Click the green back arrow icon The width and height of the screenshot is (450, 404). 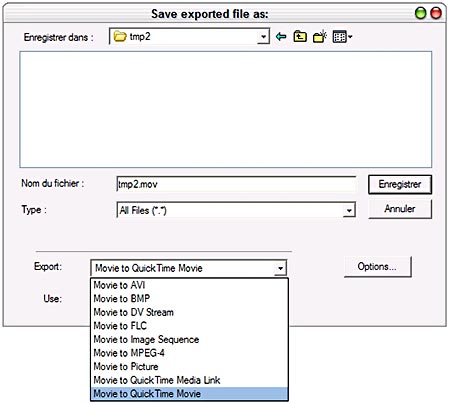pyautogui.click(x=281, y=36)
